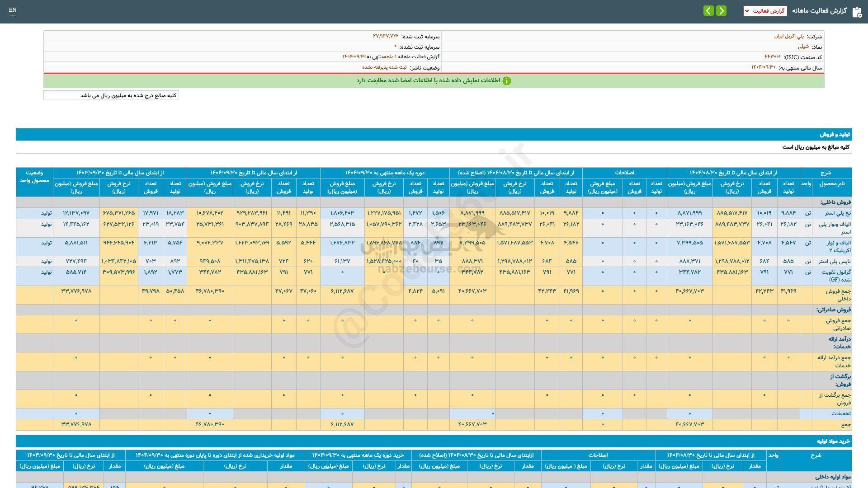Open the گزارش فعالیت dropdown

click(765, 11)
